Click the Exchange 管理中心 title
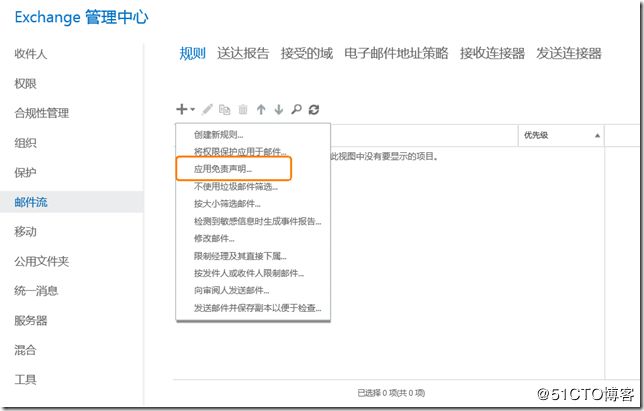644x411 pixels. click(x=81, y=17)
